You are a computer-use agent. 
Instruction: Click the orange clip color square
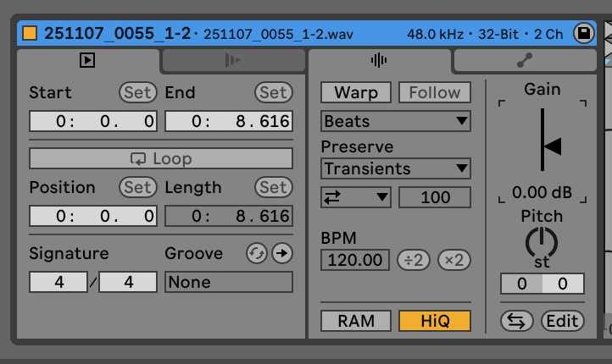(x=30, y=34)
